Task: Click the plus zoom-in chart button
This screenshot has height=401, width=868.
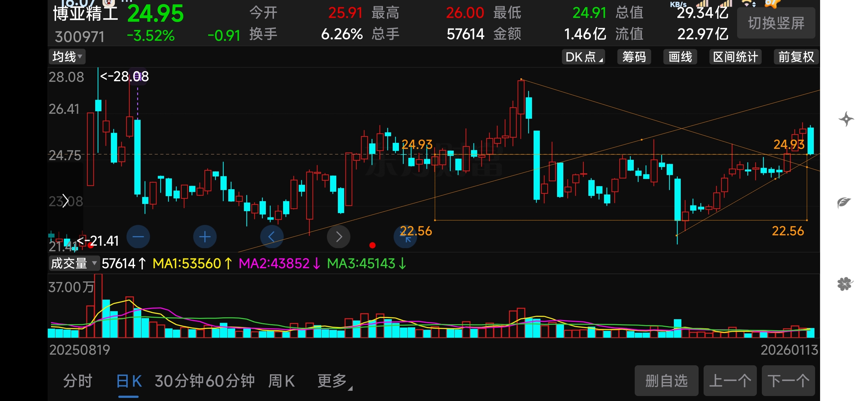Action: tap(204, 237)
